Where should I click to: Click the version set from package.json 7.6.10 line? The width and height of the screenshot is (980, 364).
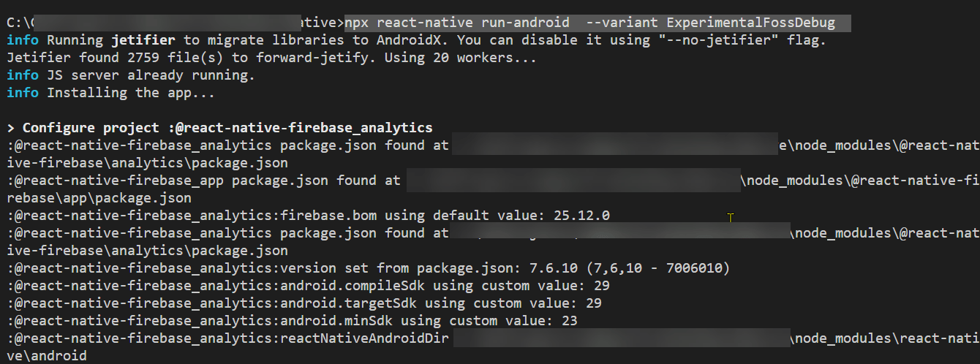coord(368,268)
